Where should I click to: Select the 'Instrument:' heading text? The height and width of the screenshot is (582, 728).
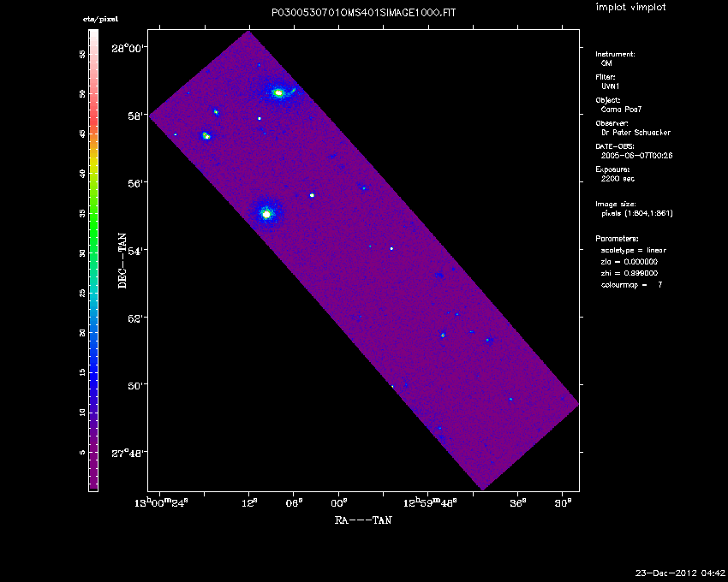[x=615, y=54]
